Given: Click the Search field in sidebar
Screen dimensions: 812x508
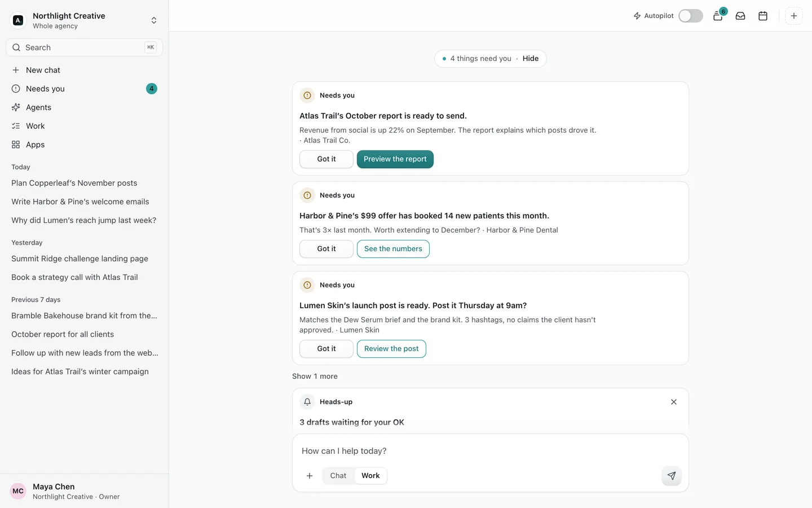Looking at the screenshot, I should 84,47.
